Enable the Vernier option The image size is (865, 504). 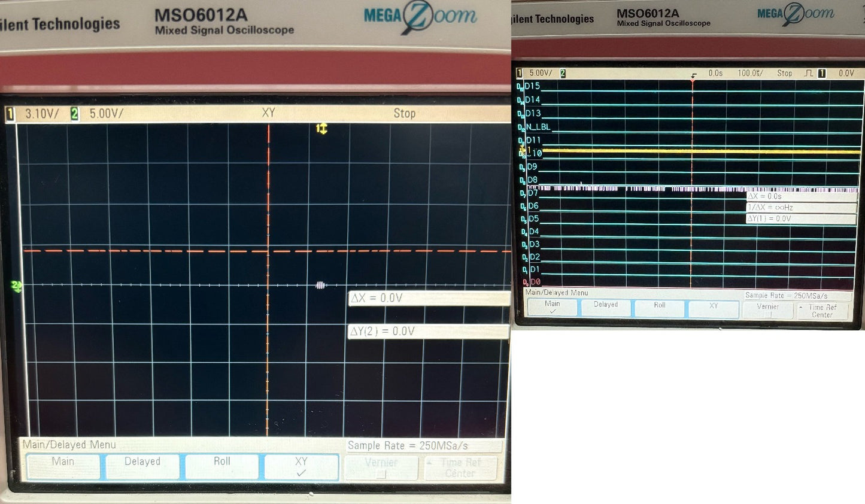(x=382, y=465)
